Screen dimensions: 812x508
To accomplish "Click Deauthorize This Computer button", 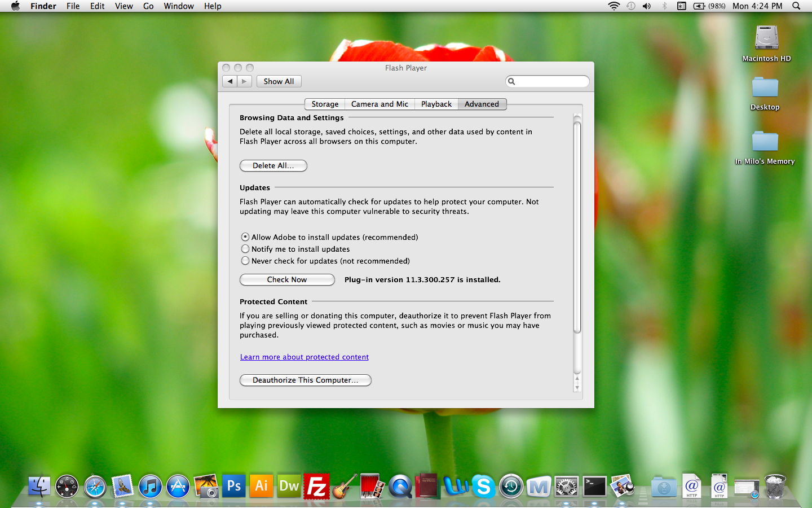I will 305,380.
